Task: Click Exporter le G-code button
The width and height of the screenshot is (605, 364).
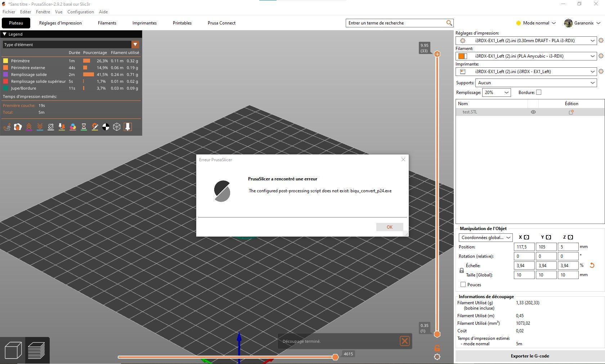Action: click(530, 356)
